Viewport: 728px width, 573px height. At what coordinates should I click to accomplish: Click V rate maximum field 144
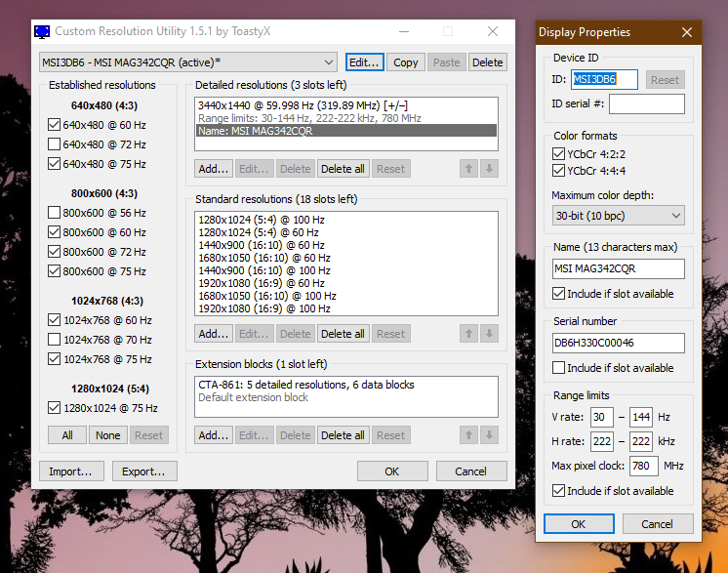click(641, 417)
